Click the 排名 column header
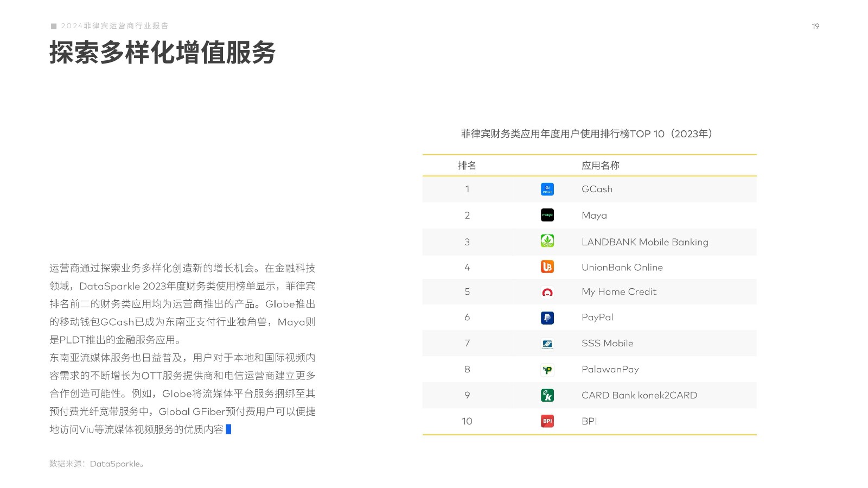 coord(467,166)
